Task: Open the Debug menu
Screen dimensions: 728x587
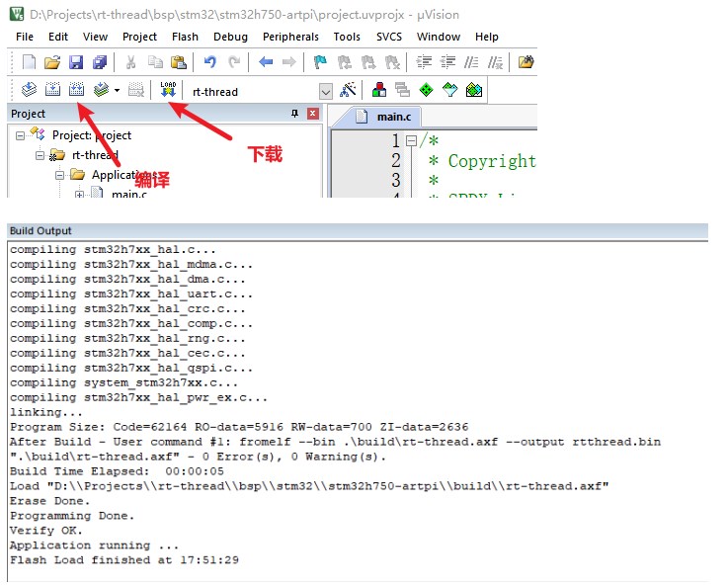Action: tap(230, 37)
